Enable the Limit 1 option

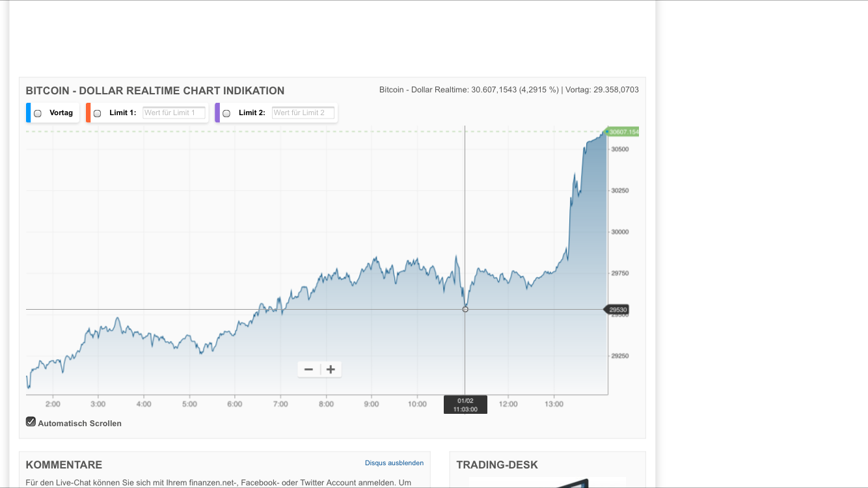pos(98,113)
